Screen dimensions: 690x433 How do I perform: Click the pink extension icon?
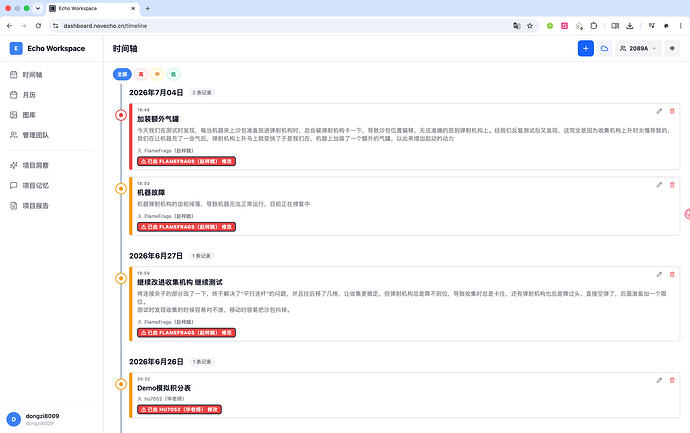tap(564, 26)
